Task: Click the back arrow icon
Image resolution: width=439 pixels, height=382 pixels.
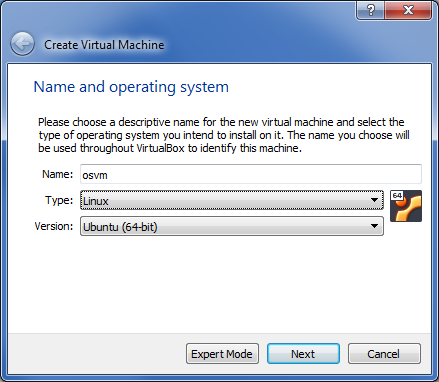Action: pyautogui.click(x=22, y=44)
